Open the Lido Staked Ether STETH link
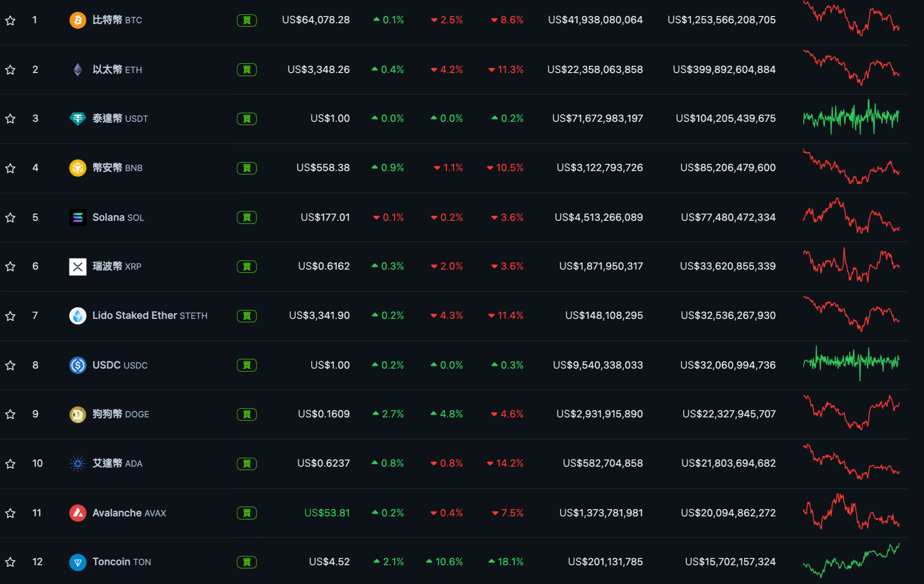924x584 pixels. click(x=150, y=316)
